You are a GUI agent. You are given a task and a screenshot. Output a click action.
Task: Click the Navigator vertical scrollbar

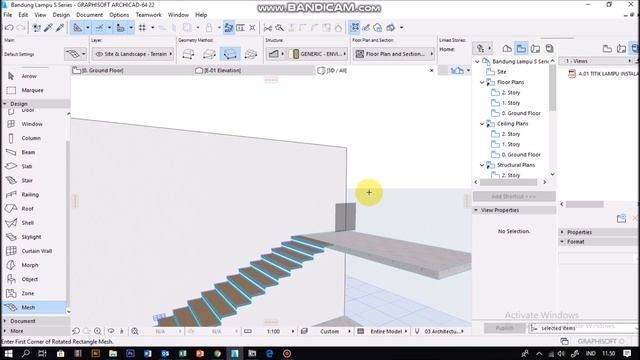553,88
